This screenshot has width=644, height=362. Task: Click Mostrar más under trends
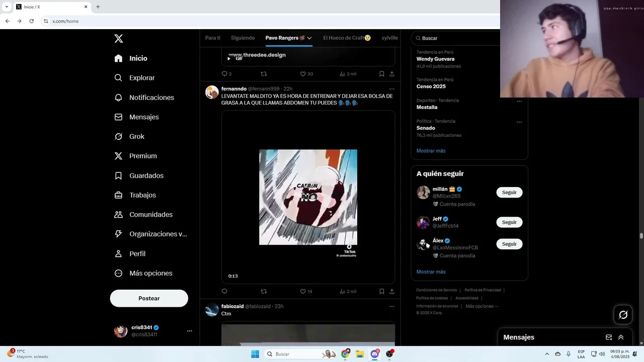click(431, 151)
